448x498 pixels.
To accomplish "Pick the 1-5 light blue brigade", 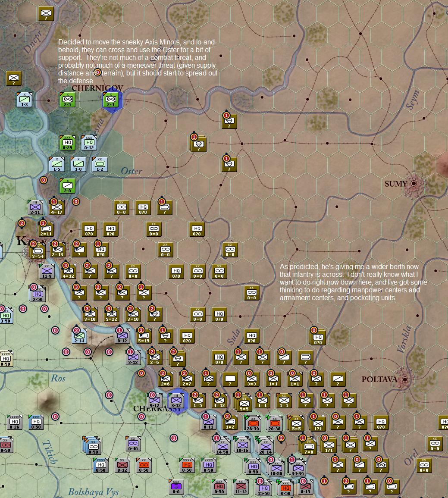I will point(57,165).
